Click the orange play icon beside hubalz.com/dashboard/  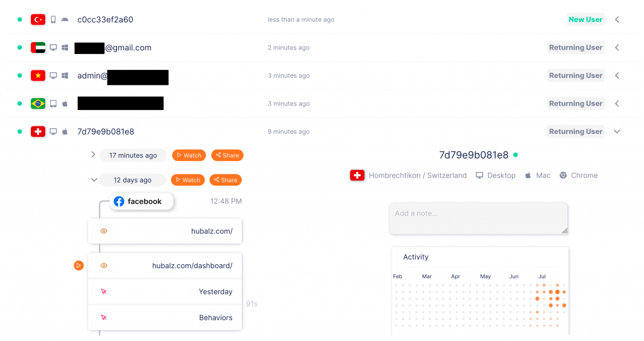click(79, 266)
